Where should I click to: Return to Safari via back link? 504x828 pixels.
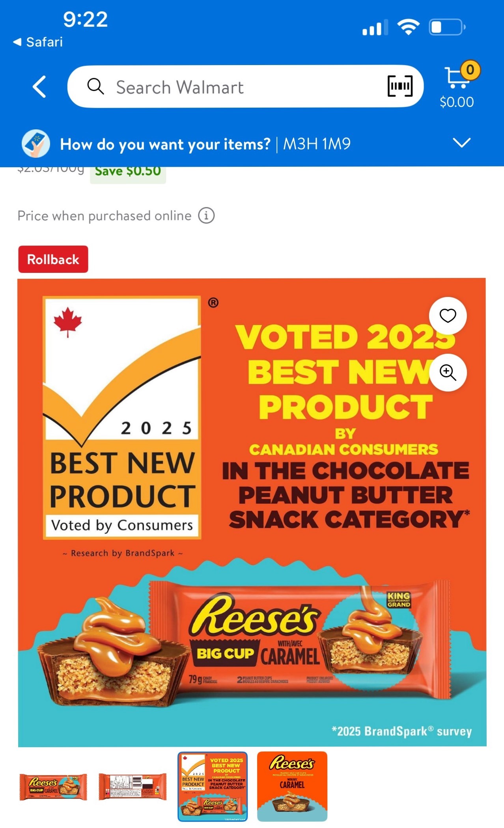[38, 42]
